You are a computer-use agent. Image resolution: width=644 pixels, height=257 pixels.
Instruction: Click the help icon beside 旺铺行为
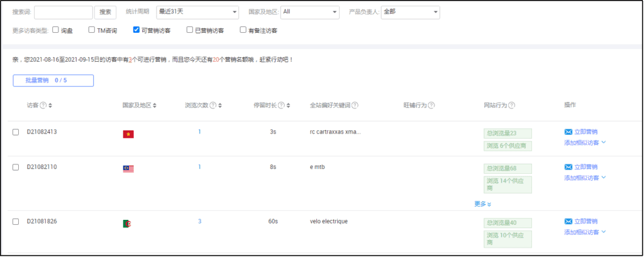(x=431, y=105)
